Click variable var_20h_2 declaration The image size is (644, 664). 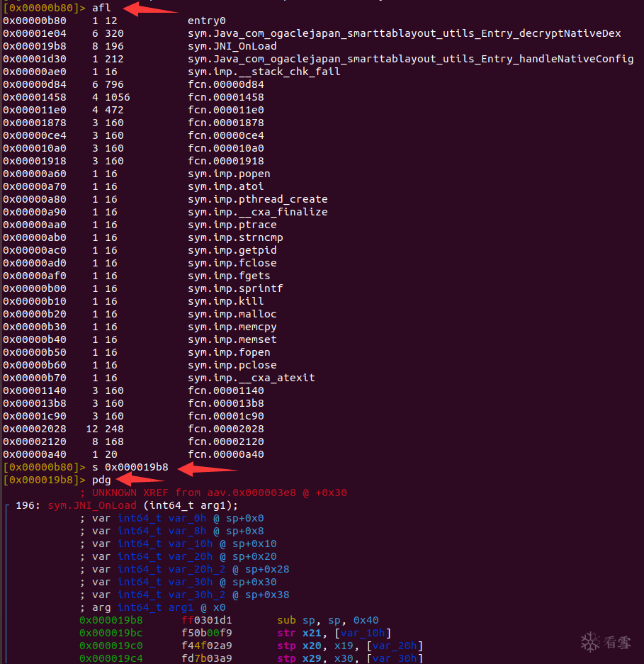[184, 569]
